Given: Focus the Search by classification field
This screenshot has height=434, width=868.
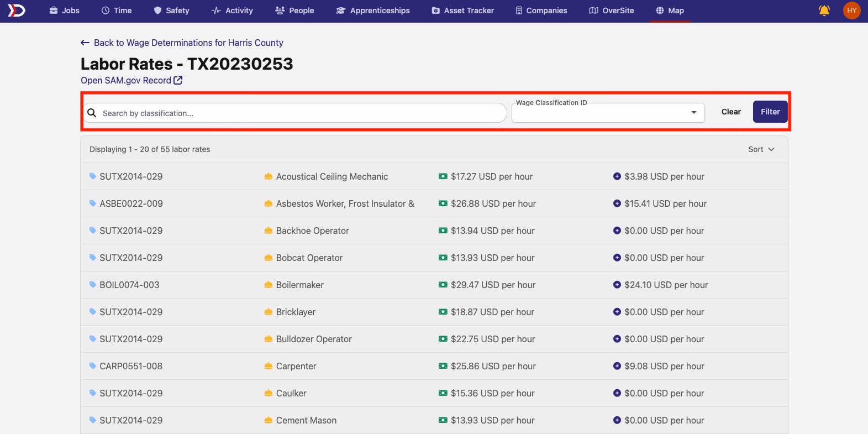Looking at the screenshot, I should click(x=295, y=113).
